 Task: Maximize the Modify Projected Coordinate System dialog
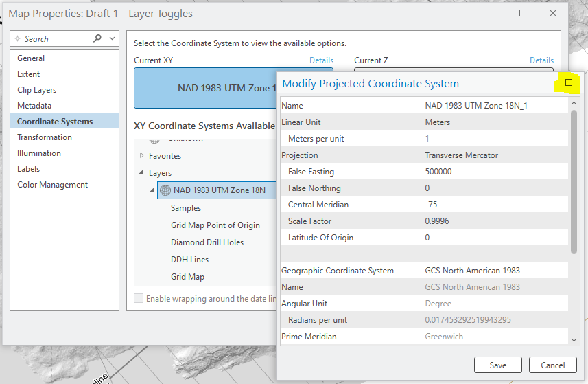568,83
